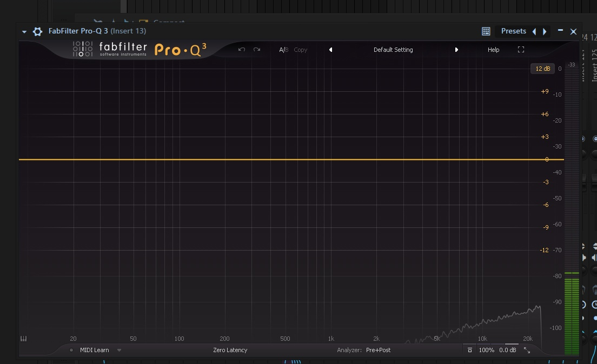
Task: Open the Default Setting preset menu
Action: click(x=393, y=50)
